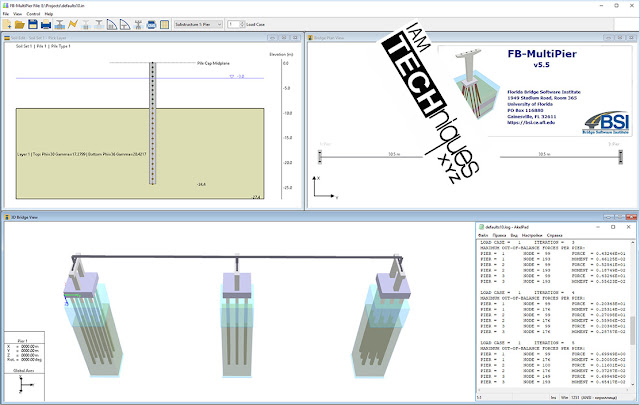The image size is (640, 405).
Task: Click the AkelPad scroll up arrow
Action: pos(633,243)
